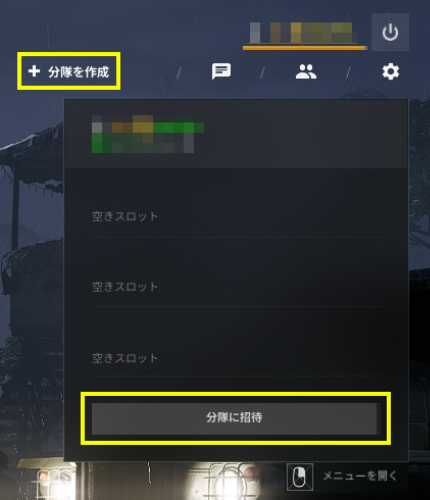Screen dimensions: 430x500
Task: Click the slash separator before the gear icon
Action: coord(348,73)
